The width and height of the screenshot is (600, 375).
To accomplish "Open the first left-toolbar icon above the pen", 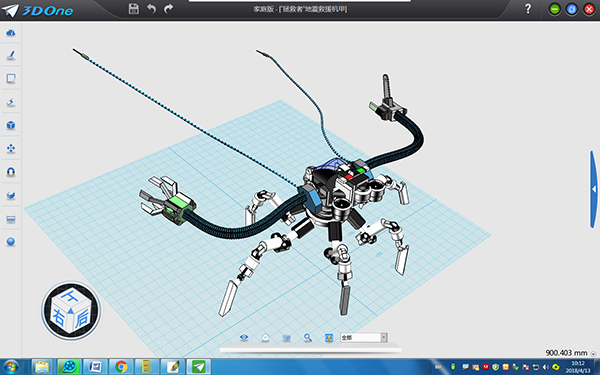I will pos(11,33).
